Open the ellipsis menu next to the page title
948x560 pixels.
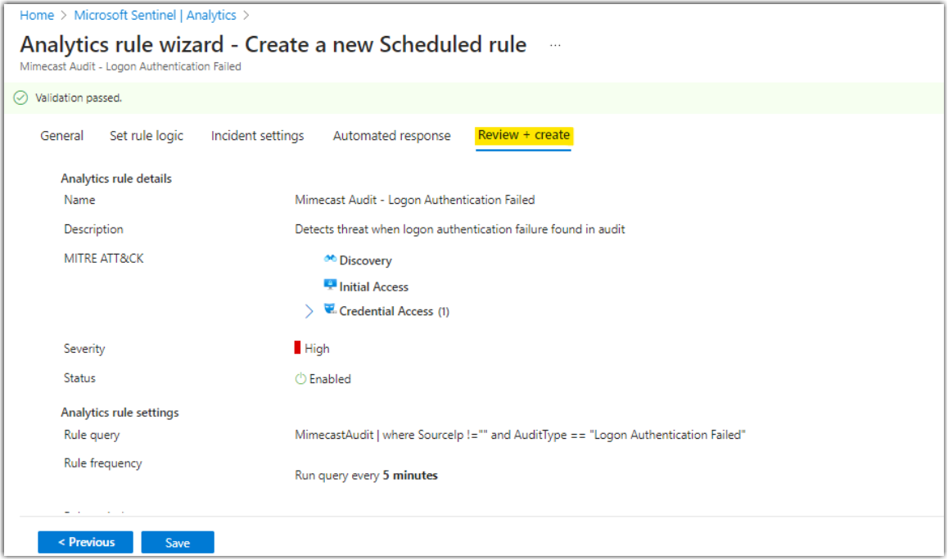click(555, 46)
